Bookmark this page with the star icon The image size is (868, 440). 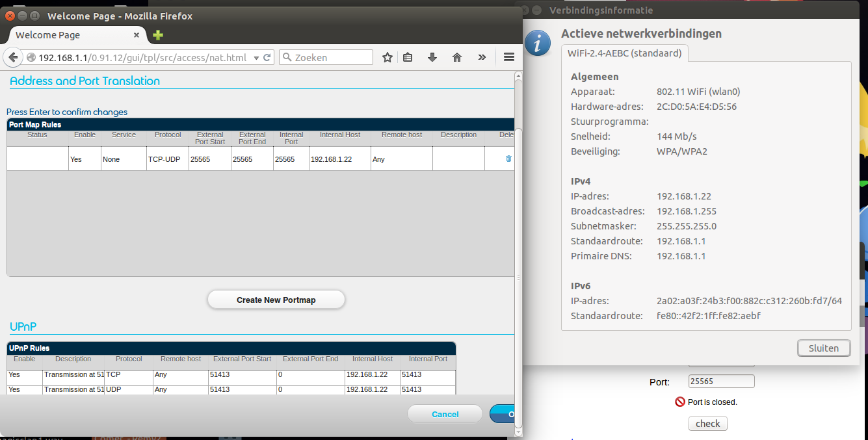click(388, 57)
